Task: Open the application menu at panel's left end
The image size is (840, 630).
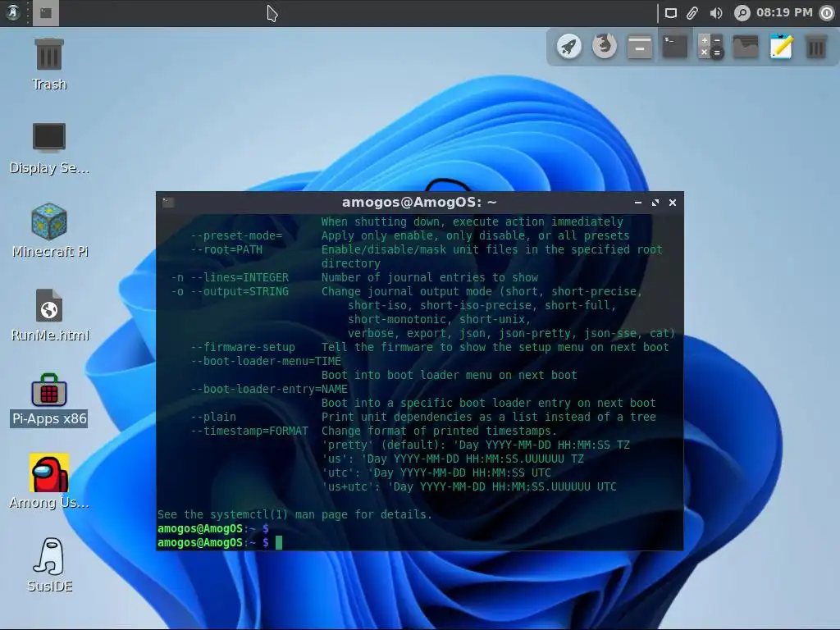Action: pyautogui.click(x=13, y=12)
